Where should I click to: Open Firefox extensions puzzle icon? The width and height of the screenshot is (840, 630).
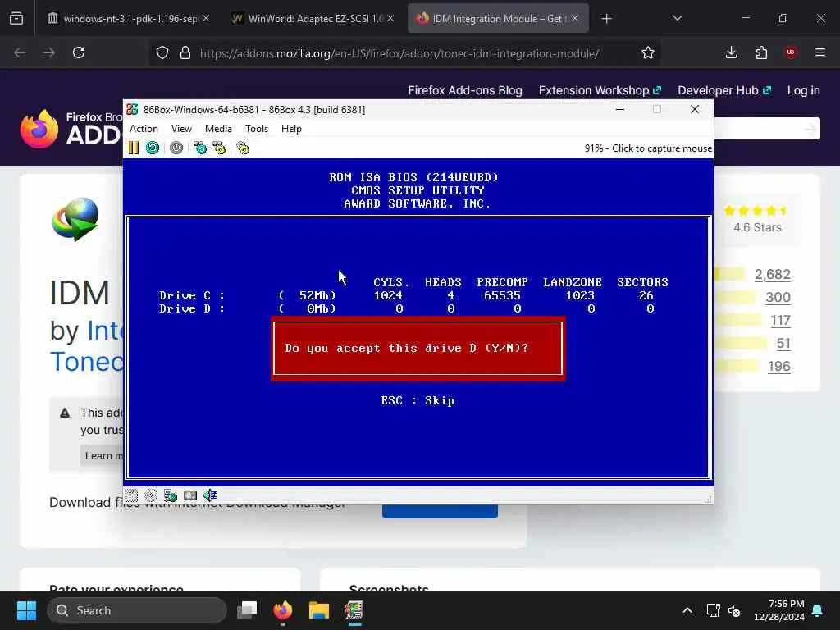click(x=761, y=52)
